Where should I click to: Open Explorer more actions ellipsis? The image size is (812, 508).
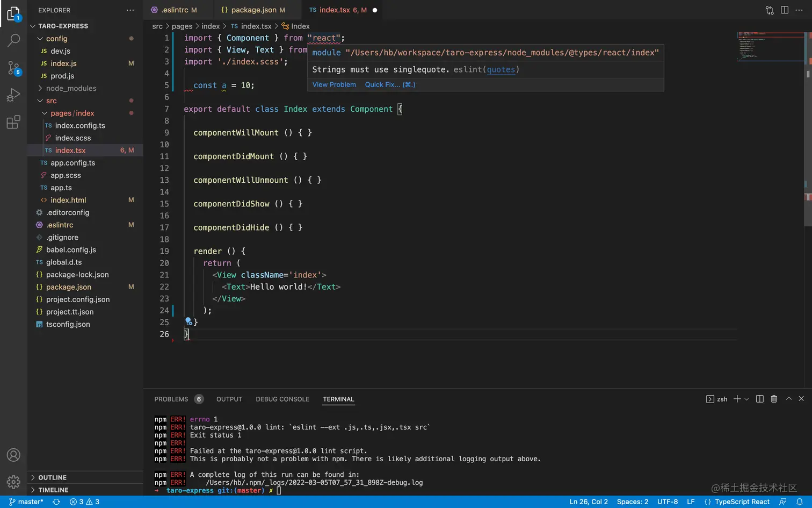pyautogui.click(x=130, y=10)
